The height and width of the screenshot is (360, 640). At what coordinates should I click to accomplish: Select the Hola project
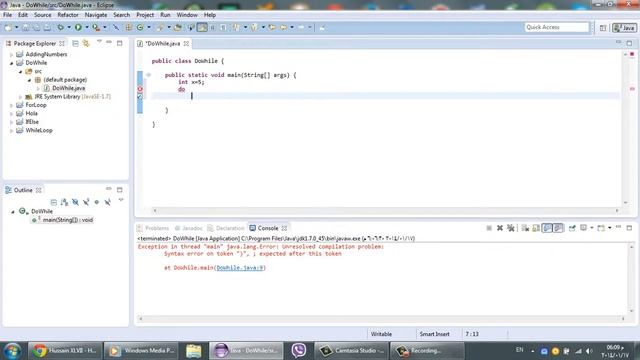pos(31,113)
